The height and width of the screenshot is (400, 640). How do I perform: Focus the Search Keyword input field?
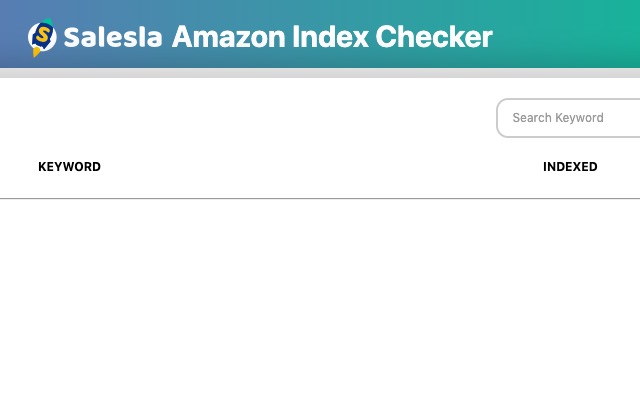pyautogui.click(x=570, y=118)
